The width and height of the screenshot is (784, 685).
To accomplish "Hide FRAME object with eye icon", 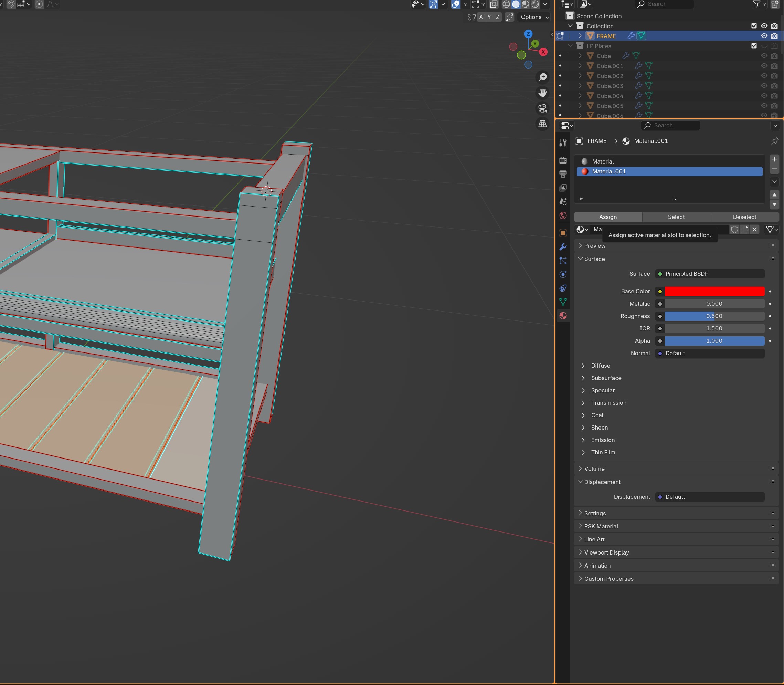I will click(x=764, y=36).
